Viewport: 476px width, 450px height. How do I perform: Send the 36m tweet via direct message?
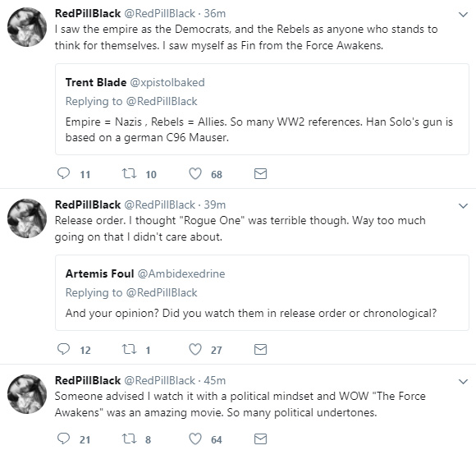tap(260, 173)
